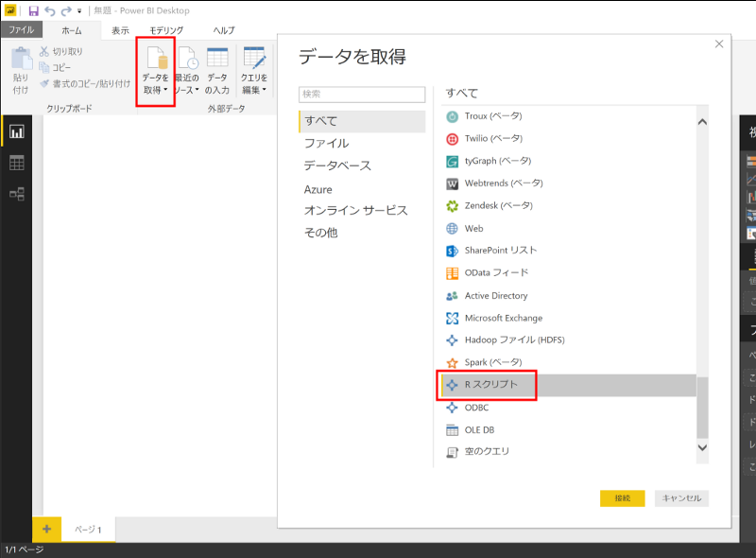This screenshot has width=756, height=558.
Task: Choose SharePoint リスト data source
Action: (x=569, y=251)
